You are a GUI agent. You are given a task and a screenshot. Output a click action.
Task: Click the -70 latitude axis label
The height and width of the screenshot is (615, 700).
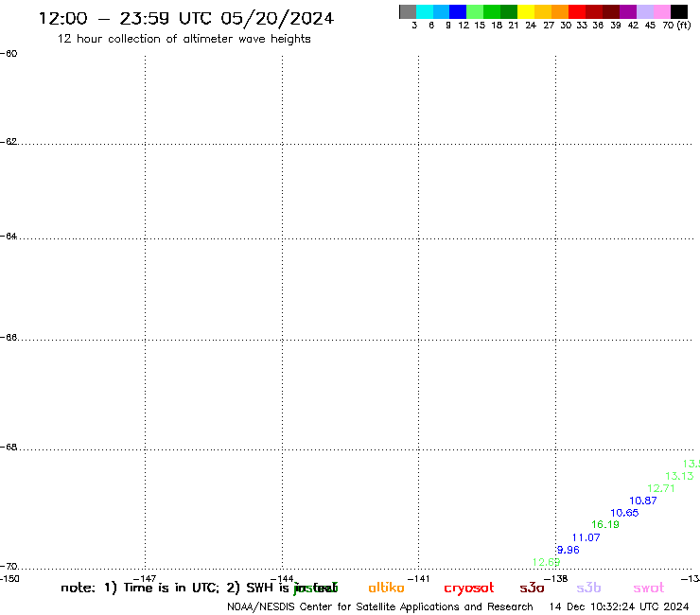(x=9, y=567)
